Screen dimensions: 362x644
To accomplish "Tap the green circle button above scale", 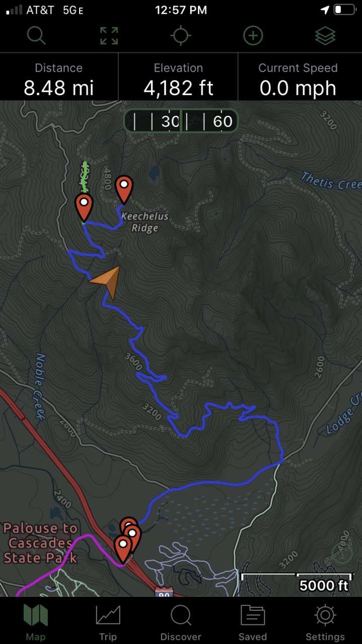I will (342, 553).
